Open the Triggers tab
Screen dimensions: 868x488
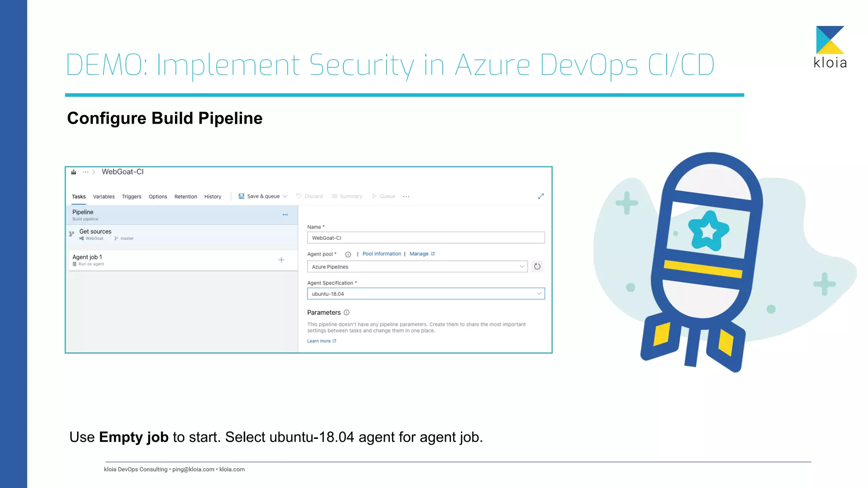click(131, 197)
